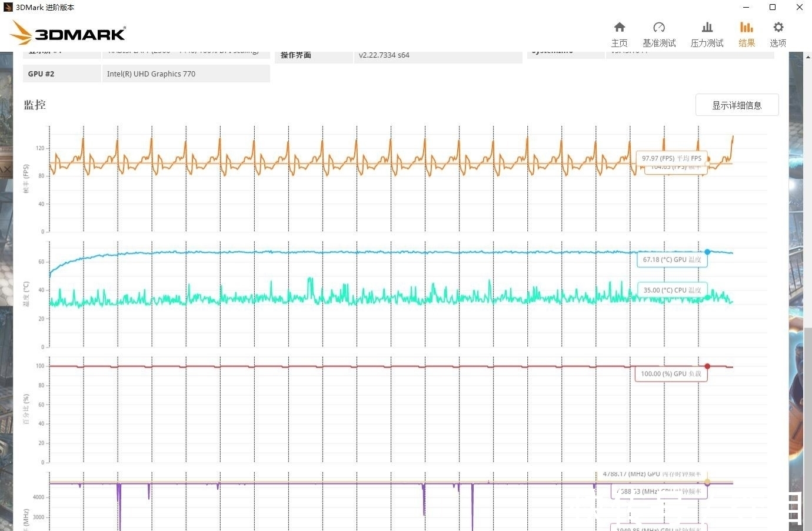
Task: Click the 35.00 (°C) CPU 温度 label
Action: 672,290
